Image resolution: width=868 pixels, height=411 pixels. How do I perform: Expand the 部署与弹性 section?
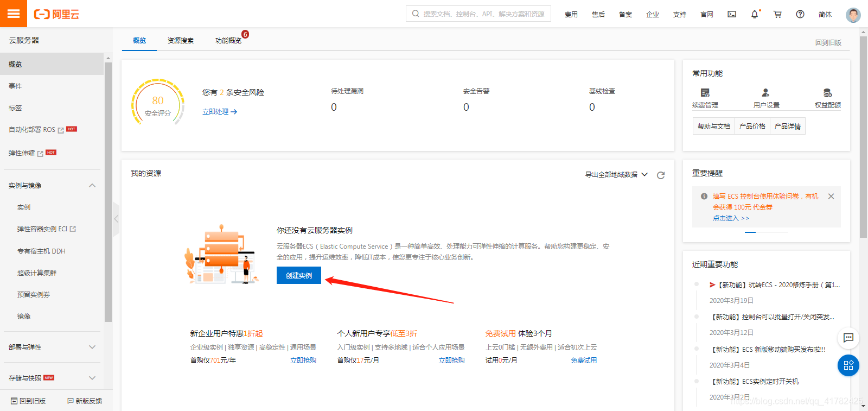pyautogui.click(x=92, y=347)
